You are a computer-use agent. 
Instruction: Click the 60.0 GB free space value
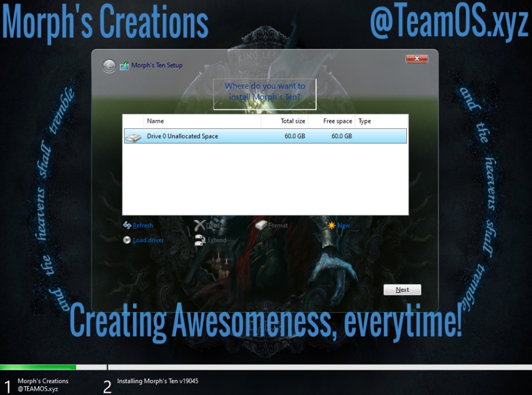tap(342, 136)
